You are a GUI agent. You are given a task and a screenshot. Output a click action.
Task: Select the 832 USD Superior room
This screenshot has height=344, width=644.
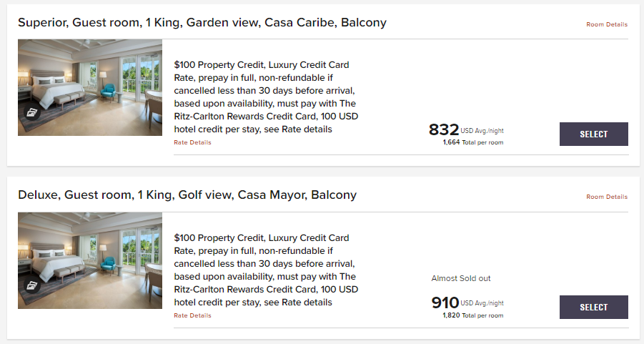coord(593,134)
